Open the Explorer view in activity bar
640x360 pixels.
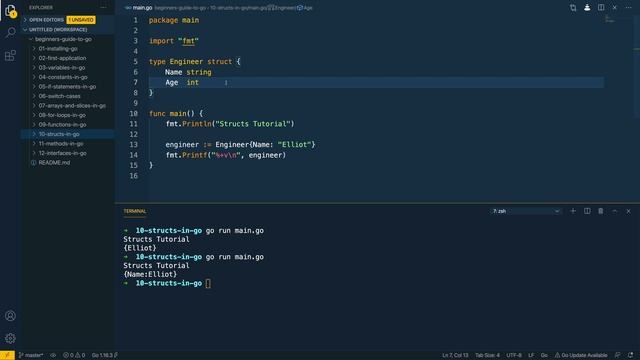coord(10,11)
